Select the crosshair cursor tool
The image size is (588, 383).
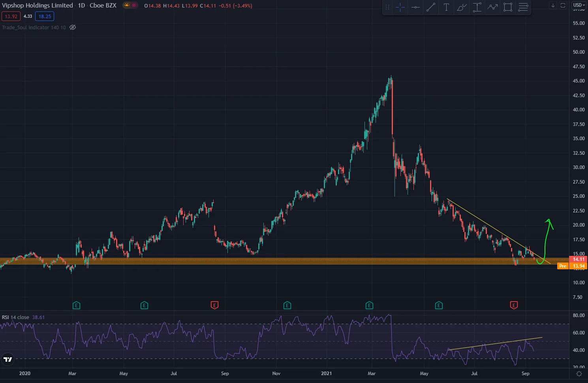400,7
